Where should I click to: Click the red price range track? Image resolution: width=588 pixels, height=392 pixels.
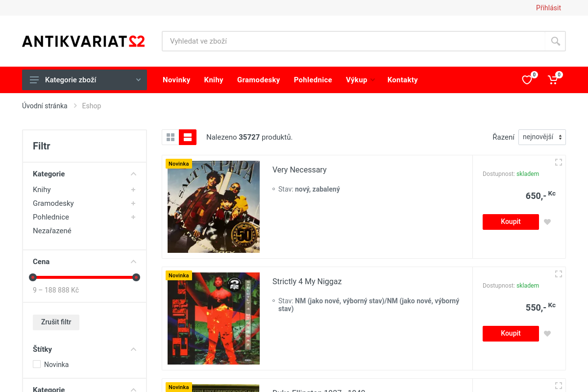click(84, 277)
